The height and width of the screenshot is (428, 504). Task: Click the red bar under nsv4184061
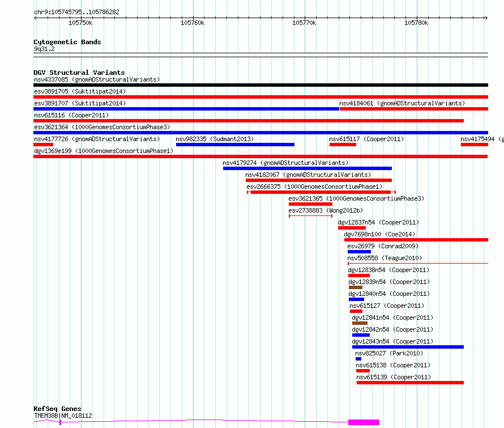[x=414, y=109]
